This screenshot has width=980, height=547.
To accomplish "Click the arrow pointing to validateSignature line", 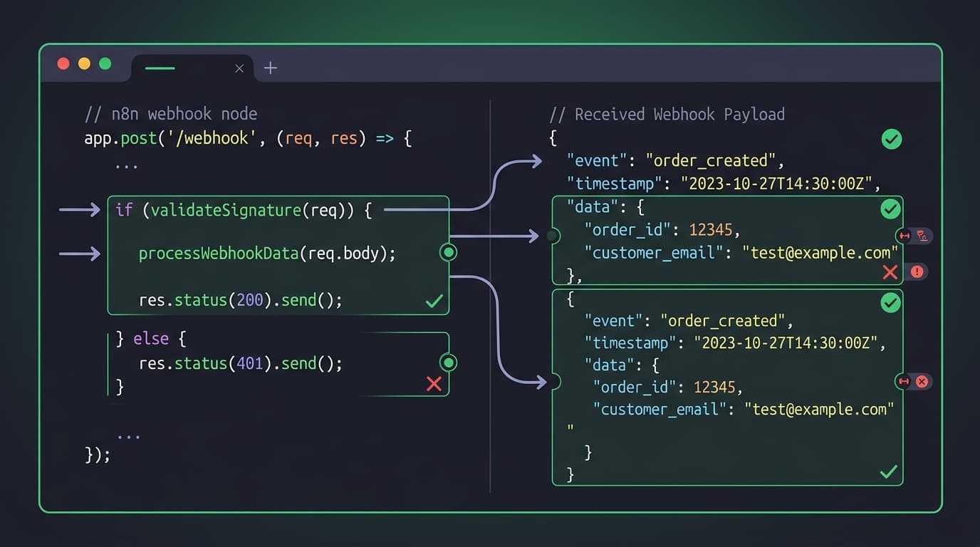I will point(79,209).
